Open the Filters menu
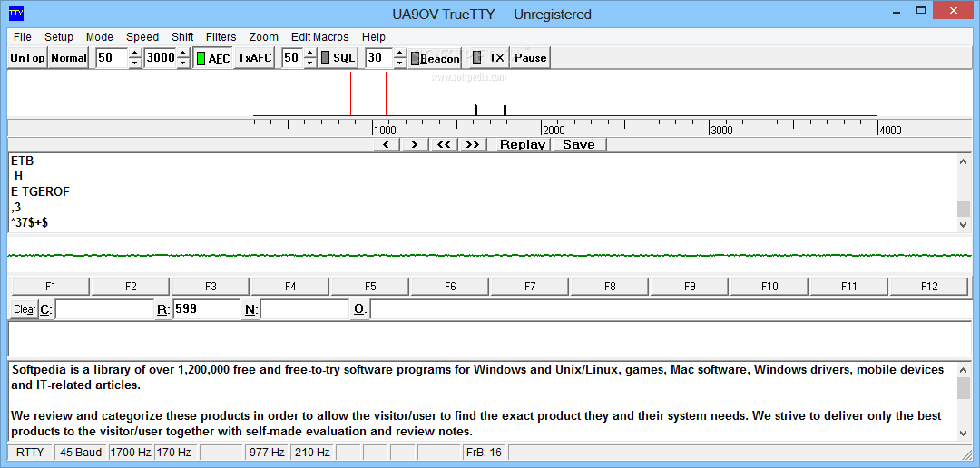Image resolution: width=980 pixels, height=468 pixels. [x=221, y=37]
